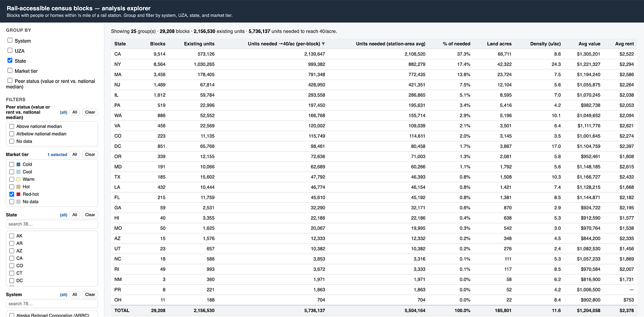The image size is (644, 317).
Task: Click the Red-hot tier red swatch
Action: pyautogui.click(x=18, y=194)
